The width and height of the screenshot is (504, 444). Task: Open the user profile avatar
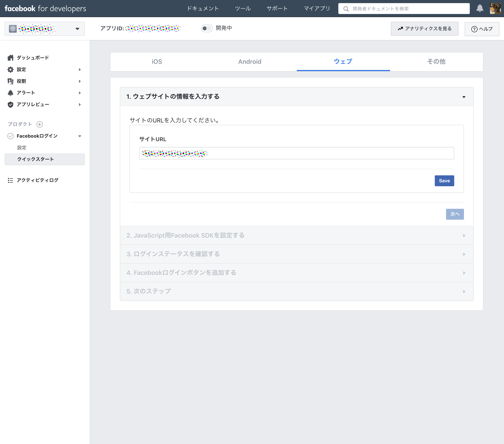coord(495,8)
